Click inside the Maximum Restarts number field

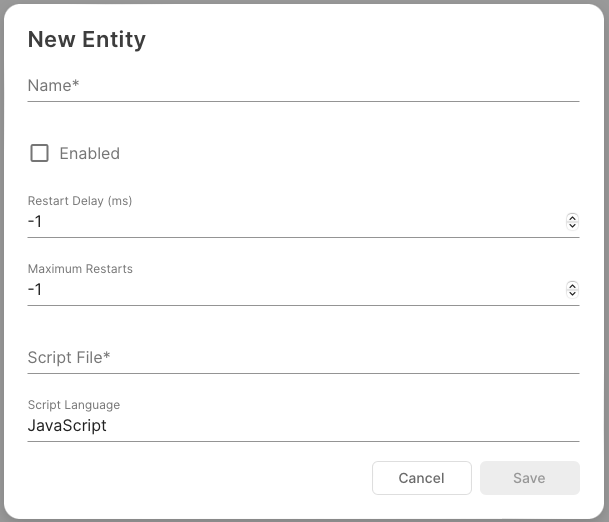[290, 290]
